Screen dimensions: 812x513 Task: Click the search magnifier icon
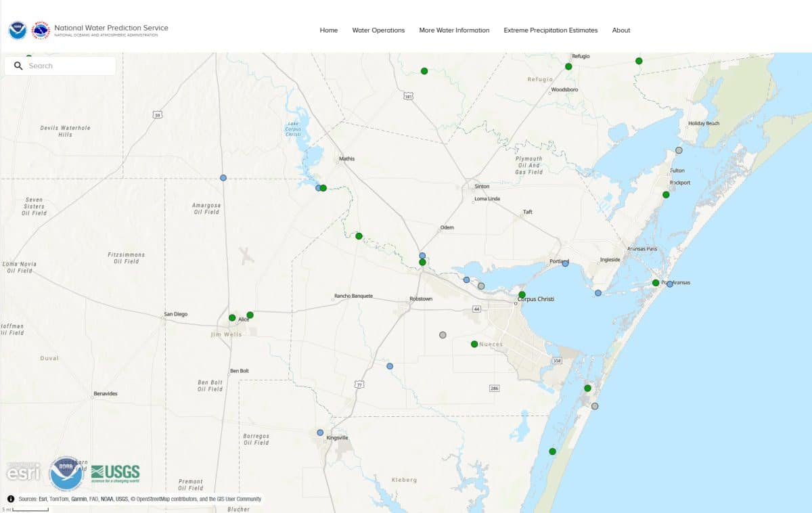pos(18,66)
